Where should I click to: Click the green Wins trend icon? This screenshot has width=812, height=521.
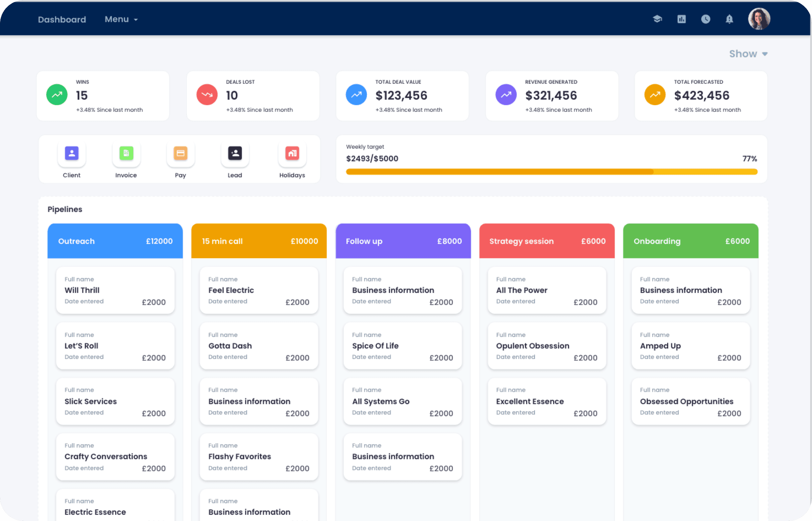(57, 95)
